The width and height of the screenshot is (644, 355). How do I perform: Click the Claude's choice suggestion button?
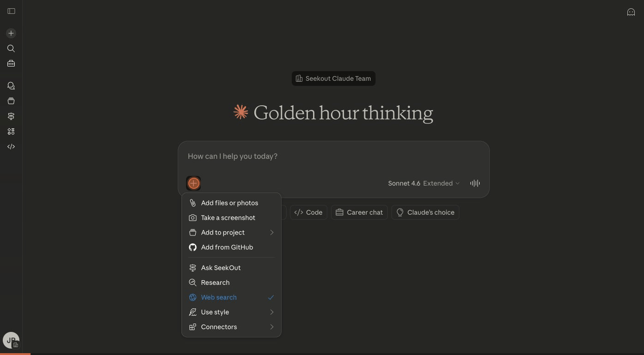click(425, 212)
